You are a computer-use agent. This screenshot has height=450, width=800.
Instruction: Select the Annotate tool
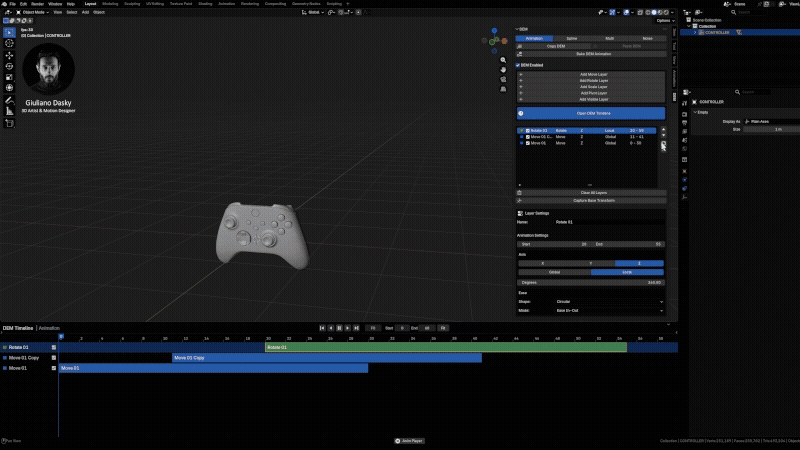pos(9,101)
